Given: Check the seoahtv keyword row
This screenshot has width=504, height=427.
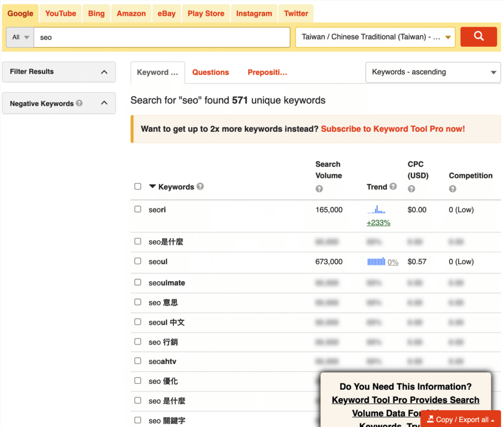Looking at the screenshot, I should click(138, 361).
